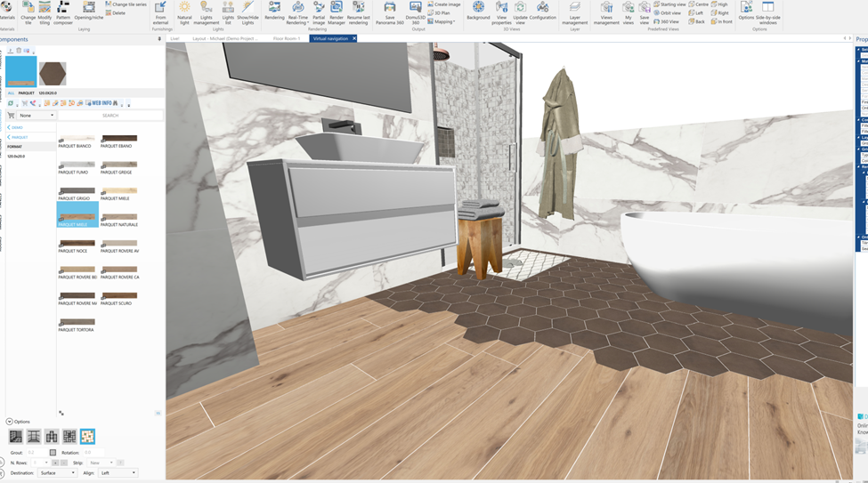Click Save Panorama 360

coord(390,12)
